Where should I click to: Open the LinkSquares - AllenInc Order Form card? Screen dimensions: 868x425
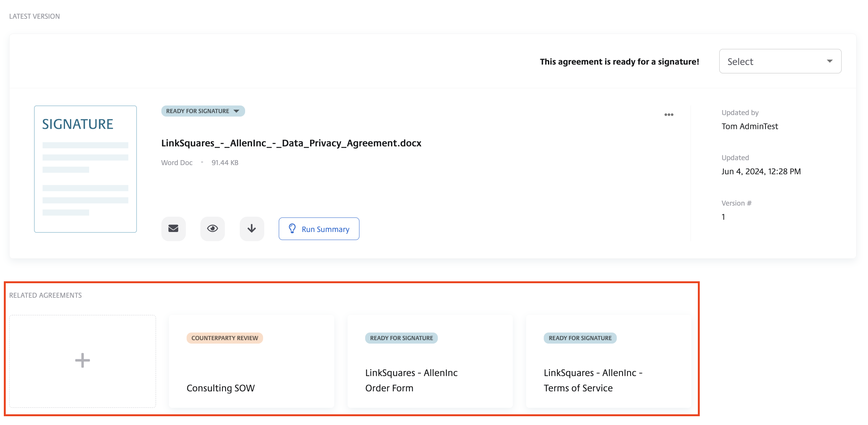click(430, 361)
